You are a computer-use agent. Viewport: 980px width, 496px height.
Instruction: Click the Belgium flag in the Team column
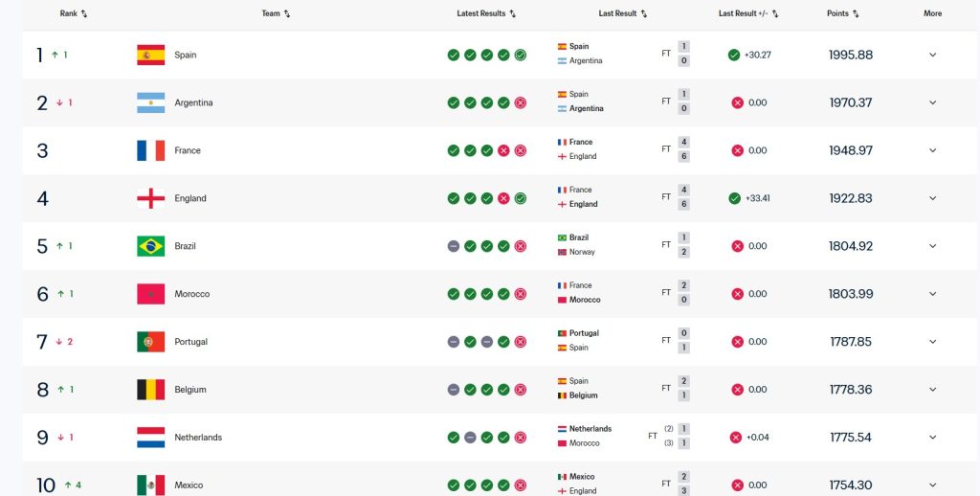(x=150, y=390)
